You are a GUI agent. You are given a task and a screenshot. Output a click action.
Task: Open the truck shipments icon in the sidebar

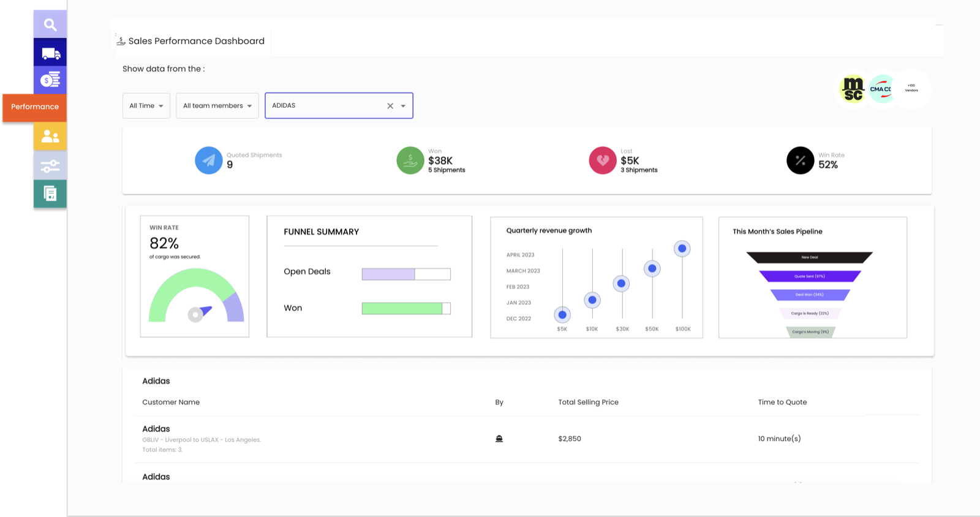[x=50, y=53]
